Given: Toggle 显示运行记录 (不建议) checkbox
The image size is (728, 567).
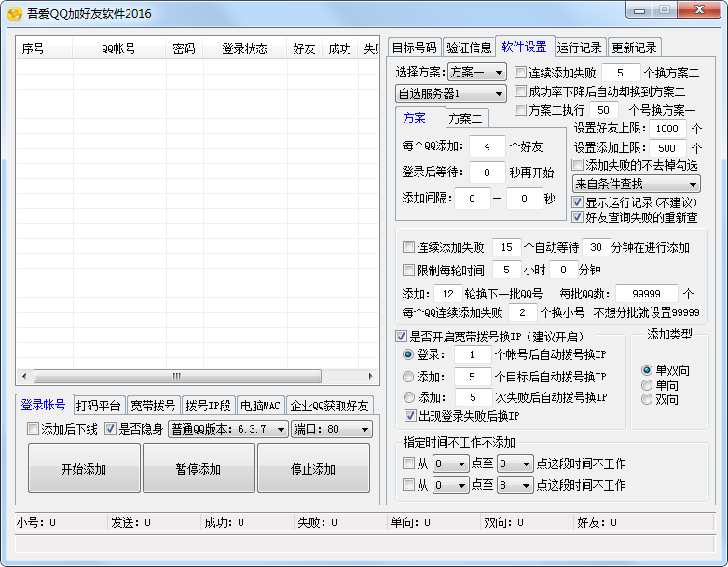Looking at the screenshot, I should [578, 202].
